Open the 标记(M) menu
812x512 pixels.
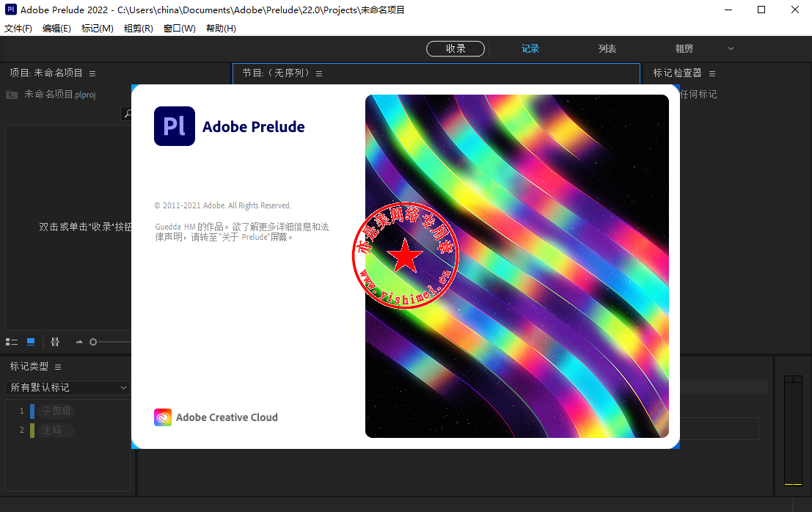coord(98,29)
